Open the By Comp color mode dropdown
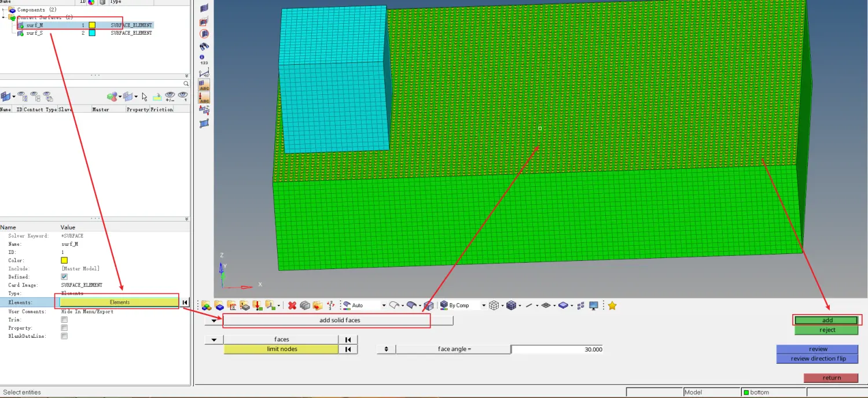The height and width of the screenshot is (398, 868). [x=483, y=305]
